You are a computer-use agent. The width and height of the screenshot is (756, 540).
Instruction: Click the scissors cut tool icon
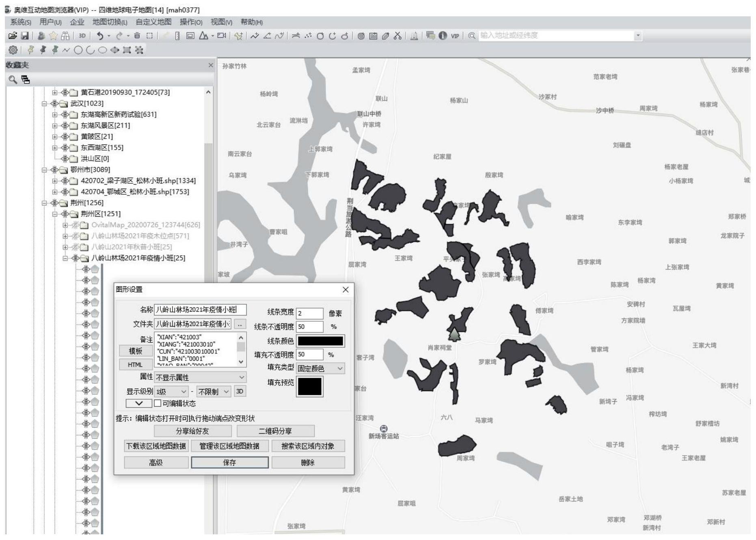[397, 36]
